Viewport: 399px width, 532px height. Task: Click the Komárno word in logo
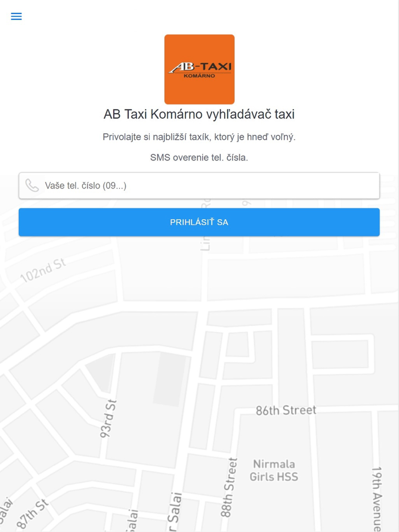pos(199,76)
